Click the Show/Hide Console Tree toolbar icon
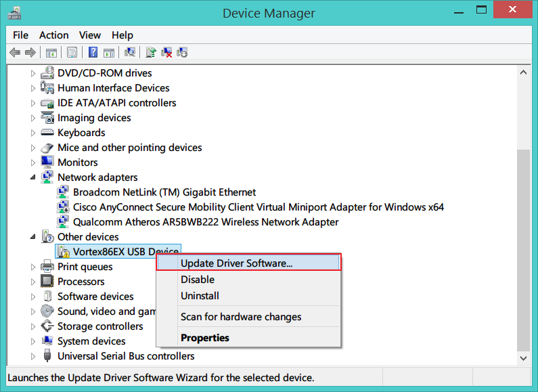Screen dimensions: 538x392 pos(51,52)
